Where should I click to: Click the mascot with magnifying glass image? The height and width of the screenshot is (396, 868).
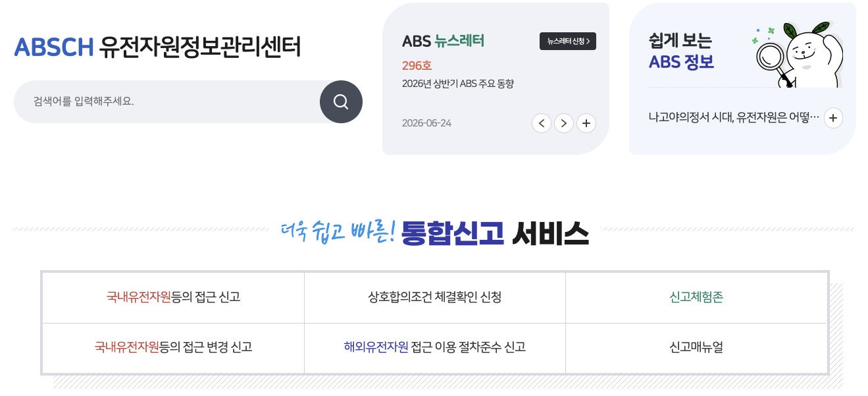[x=799, y=54]
